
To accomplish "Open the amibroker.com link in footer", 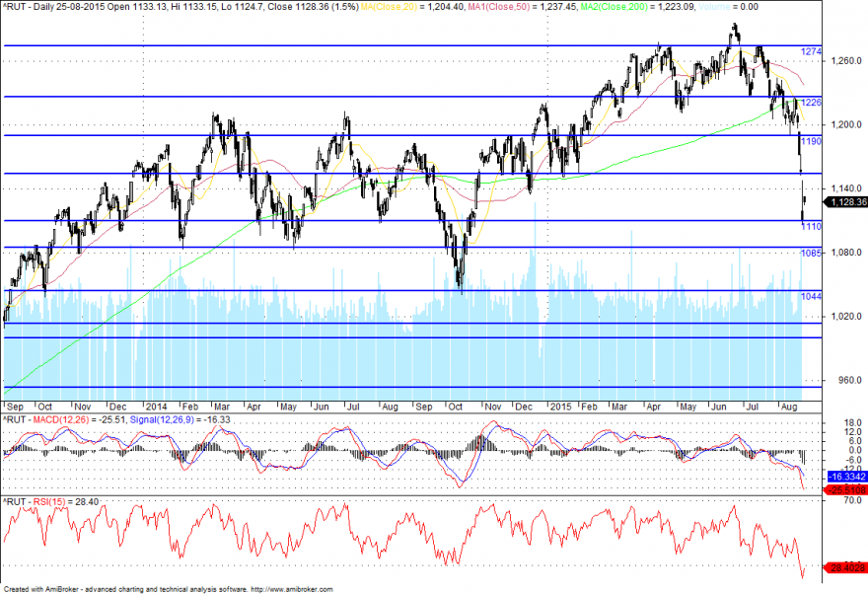I will [292, 589].
